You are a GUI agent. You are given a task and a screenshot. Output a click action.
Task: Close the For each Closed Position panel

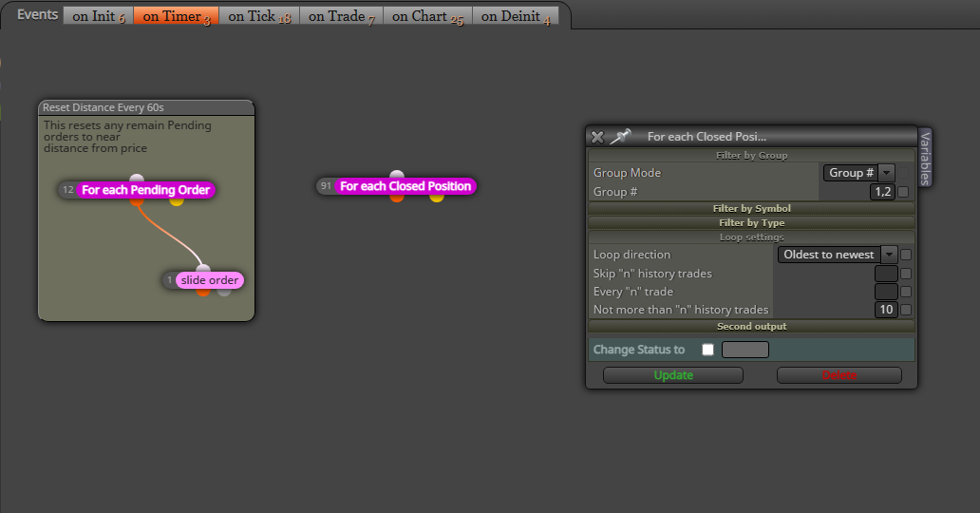[x=597, y=137]
